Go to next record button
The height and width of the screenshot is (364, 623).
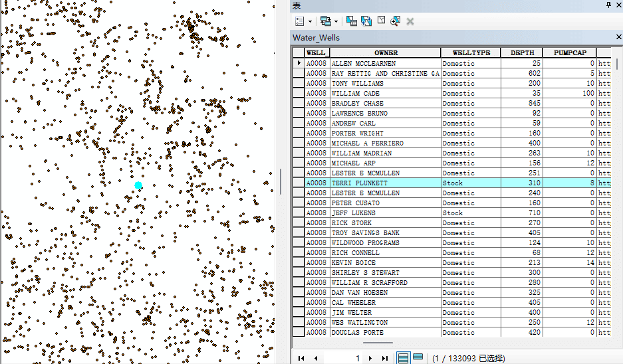click(370, 358)
